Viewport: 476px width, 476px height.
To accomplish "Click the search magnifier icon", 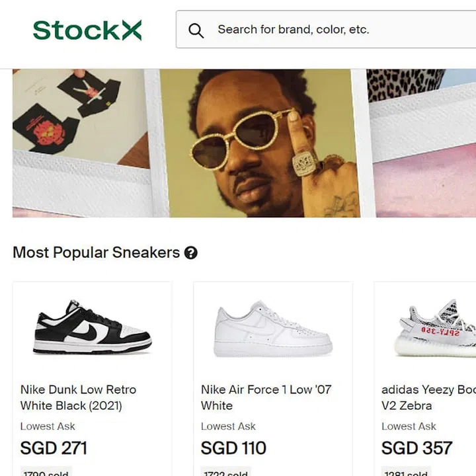I will 196,30.
